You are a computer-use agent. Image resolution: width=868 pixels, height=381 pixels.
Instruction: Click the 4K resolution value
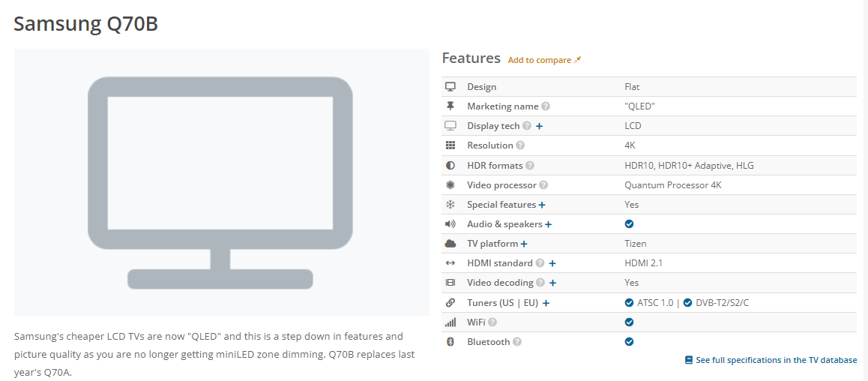pos(630,145)
